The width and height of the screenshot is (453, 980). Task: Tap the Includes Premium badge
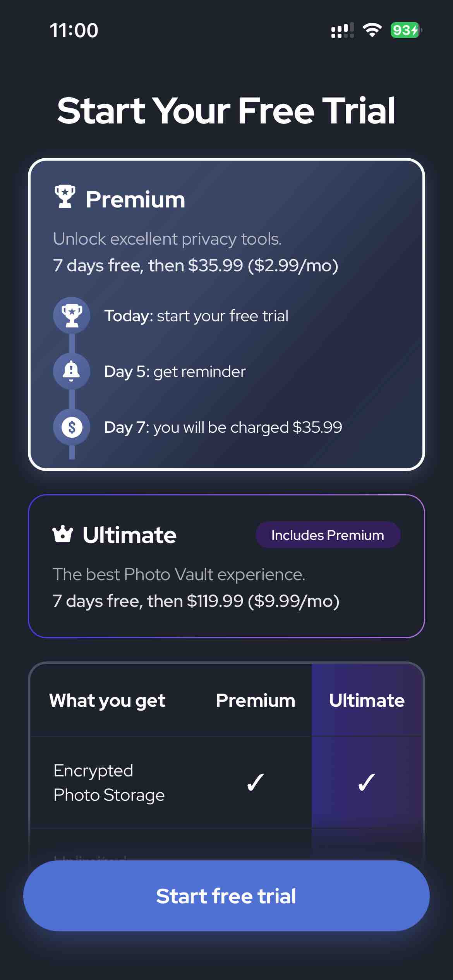tap(328, 535)
